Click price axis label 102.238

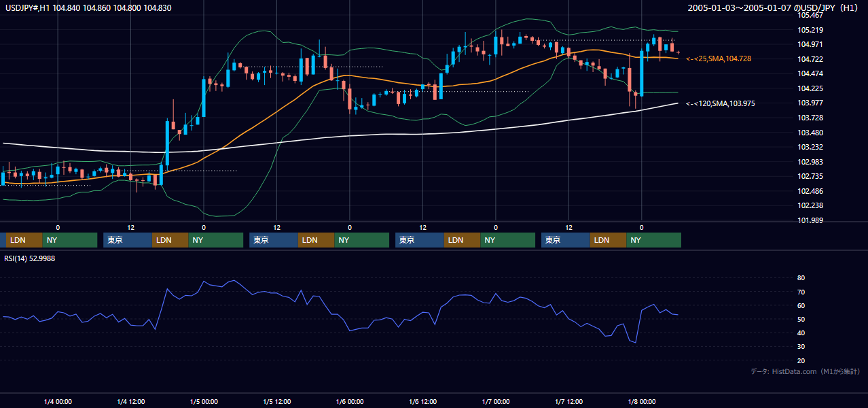812,205
